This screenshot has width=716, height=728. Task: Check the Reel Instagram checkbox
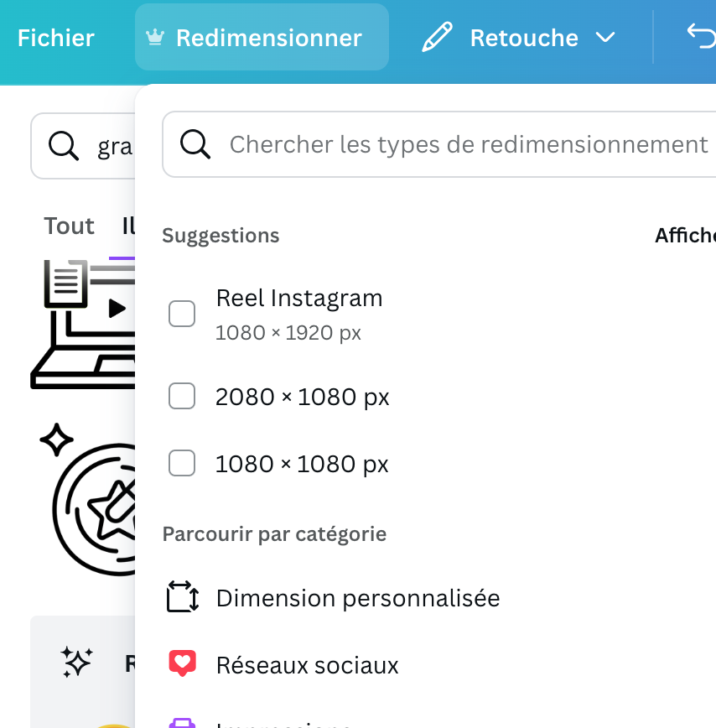click(x=182, y=314)
